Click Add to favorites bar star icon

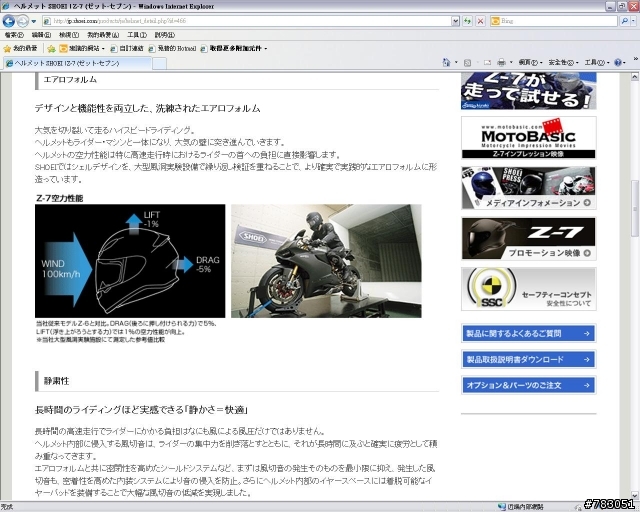(x=51, y=49)
